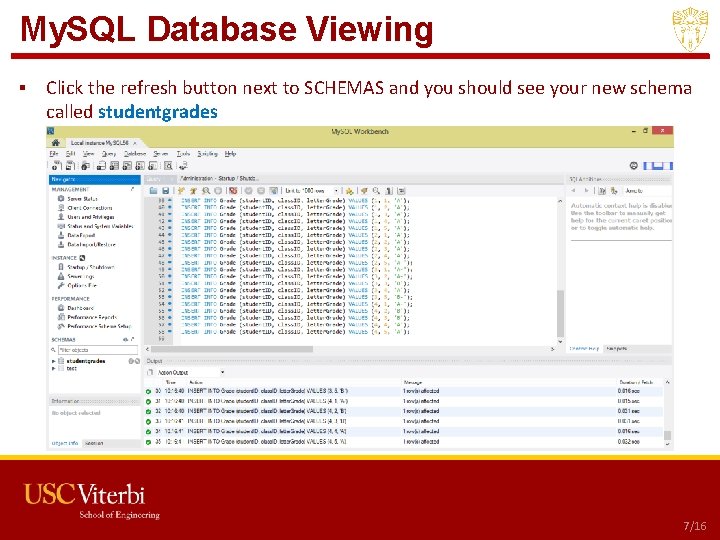Open find panel with editor magnifier icon
This screenshot has width=720, height=540.
point(376,191)
